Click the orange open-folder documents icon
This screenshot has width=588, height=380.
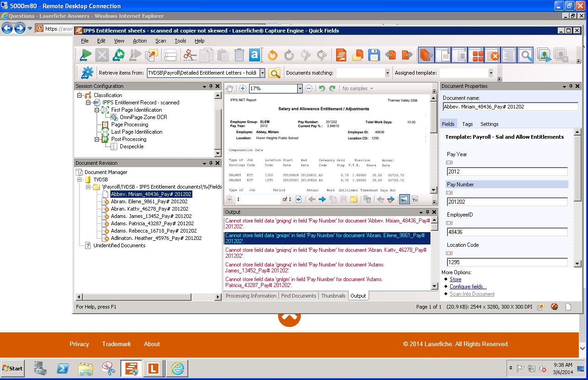pyautogui.click(x=358, y=55)
